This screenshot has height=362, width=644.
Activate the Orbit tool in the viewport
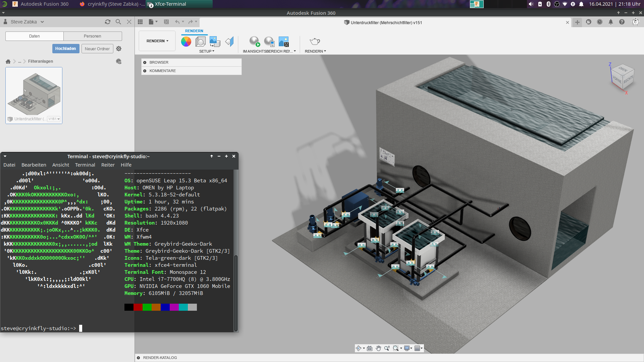[359, 348]
